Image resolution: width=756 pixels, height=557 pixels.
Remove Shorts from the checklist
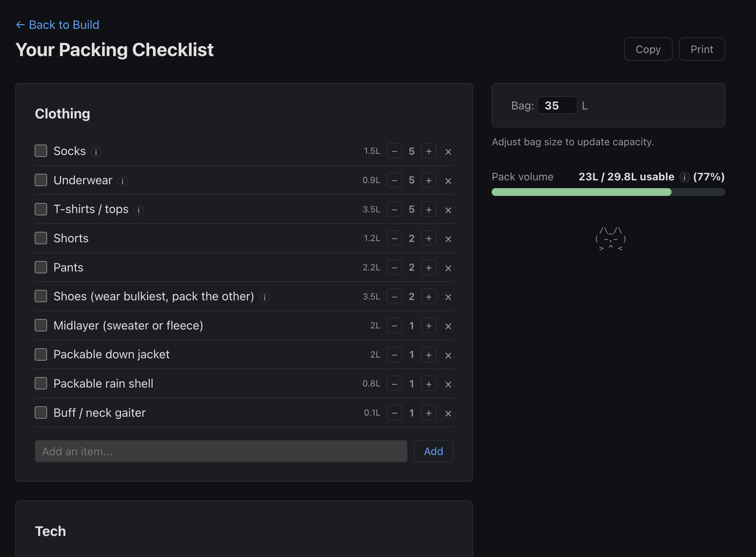[x=448, y=239]
